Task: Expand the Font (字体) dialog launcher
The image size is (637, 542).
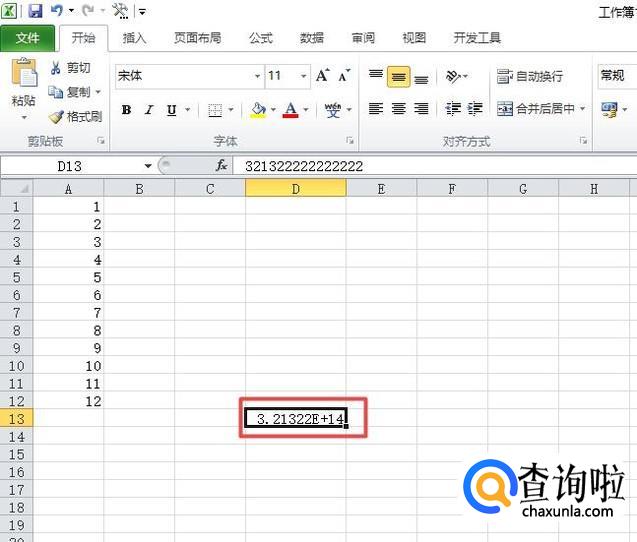Action: (350, 141)
